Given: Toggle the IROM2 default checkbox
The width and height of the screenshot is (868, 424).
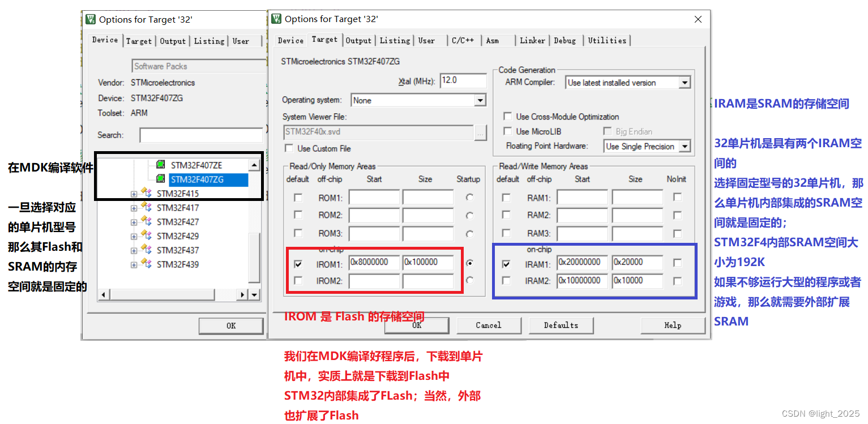Looking at the screenshot, I should pyautogui.click(x=298, y=280).
